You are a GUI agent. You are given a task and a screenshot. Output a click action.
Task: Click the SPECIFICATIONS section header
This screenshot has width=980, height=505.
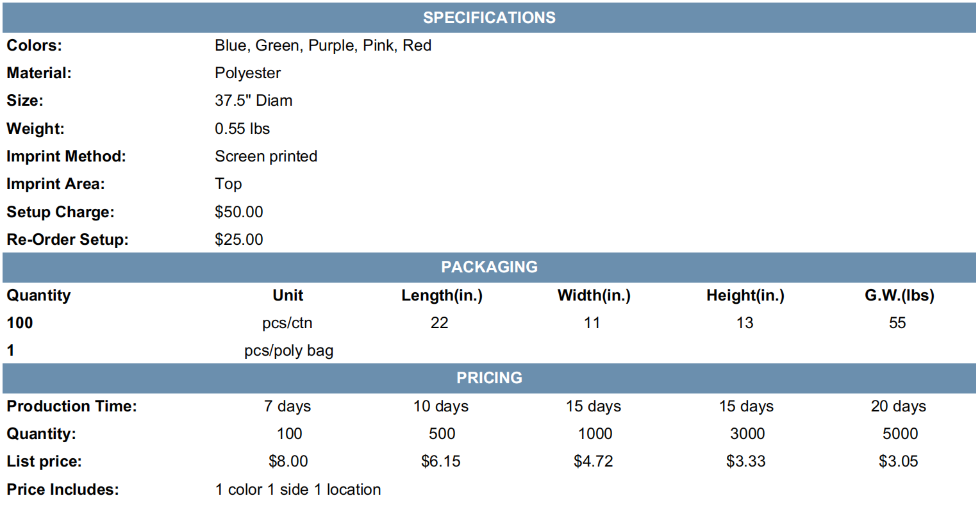pos(489,17)
